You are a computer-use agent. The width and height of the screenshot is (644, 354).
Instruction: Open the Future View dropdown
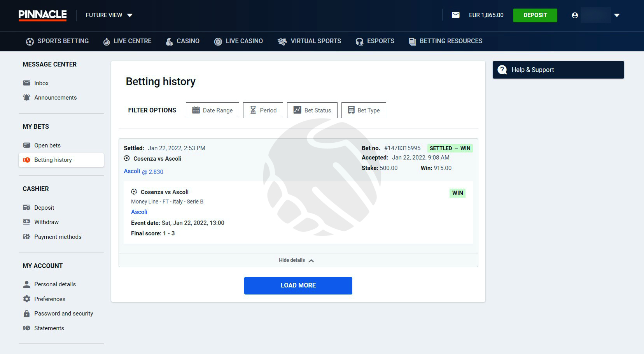[109, 15]
